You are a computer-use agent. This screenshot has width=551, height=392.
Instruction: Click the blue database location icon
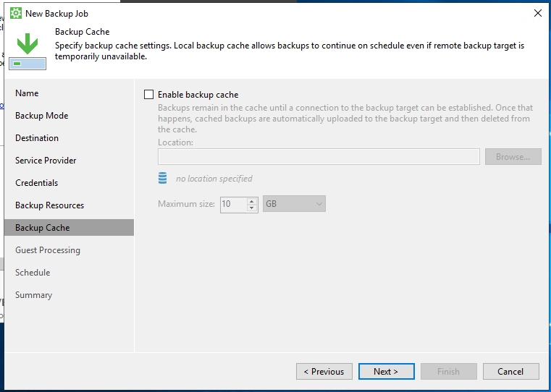pos(162,178)
